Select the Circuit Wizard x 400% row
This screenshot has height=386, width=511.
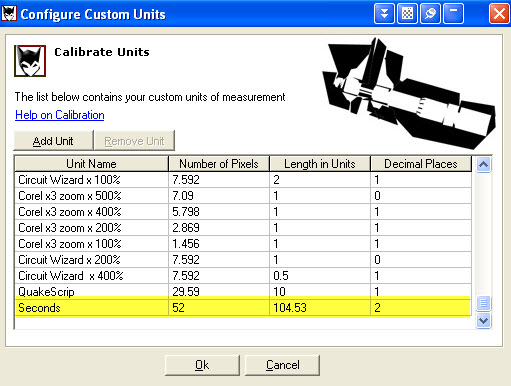(x=243, y=276)
